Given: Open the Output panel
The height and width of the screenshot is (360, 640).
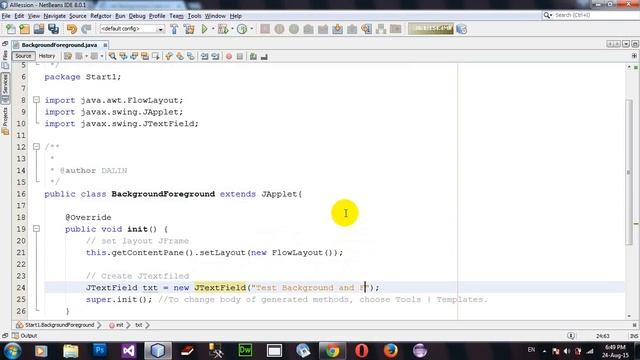Looking at the screenshot, I should (x=24, y=336).
